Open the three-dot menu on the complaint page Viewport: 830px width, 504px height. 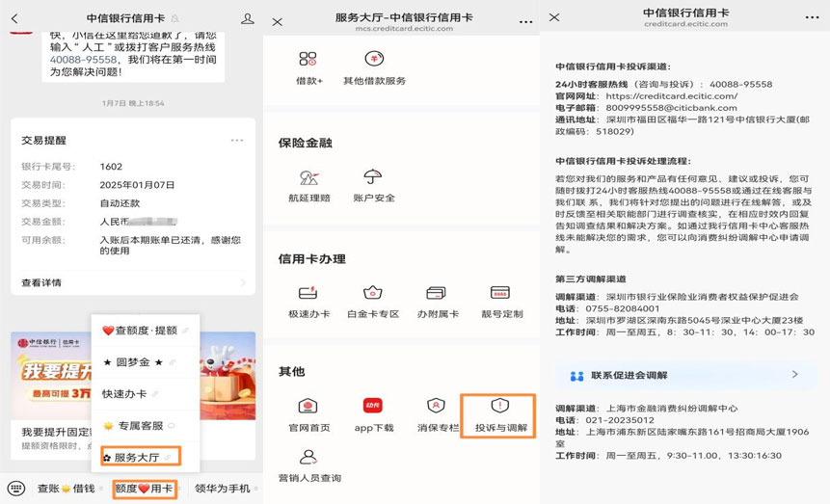pyautogui.click(x=812, y=17)
